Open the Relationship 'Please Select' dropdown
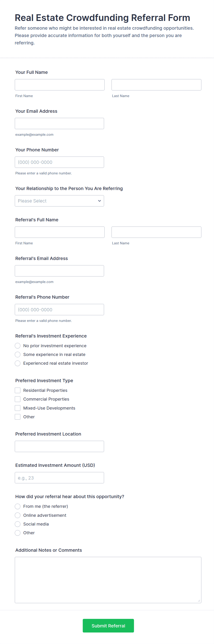The width and height of the screenshot is (214, 644). 59,201
